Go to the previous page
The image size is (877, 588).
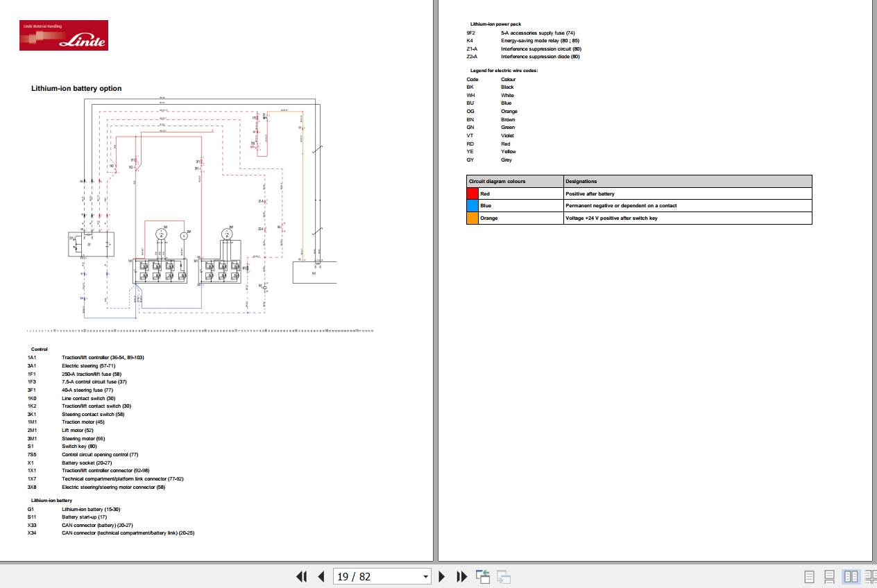tap(321, 576)
